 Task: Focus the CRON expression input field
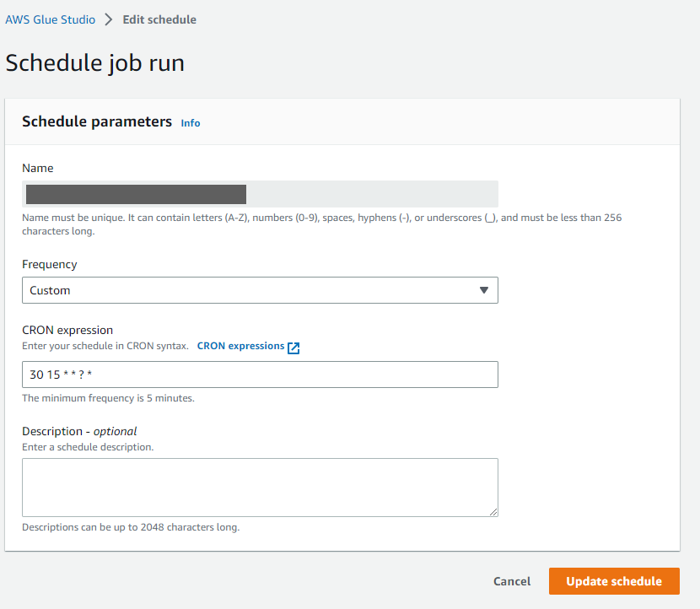click(x=260, y=375)
